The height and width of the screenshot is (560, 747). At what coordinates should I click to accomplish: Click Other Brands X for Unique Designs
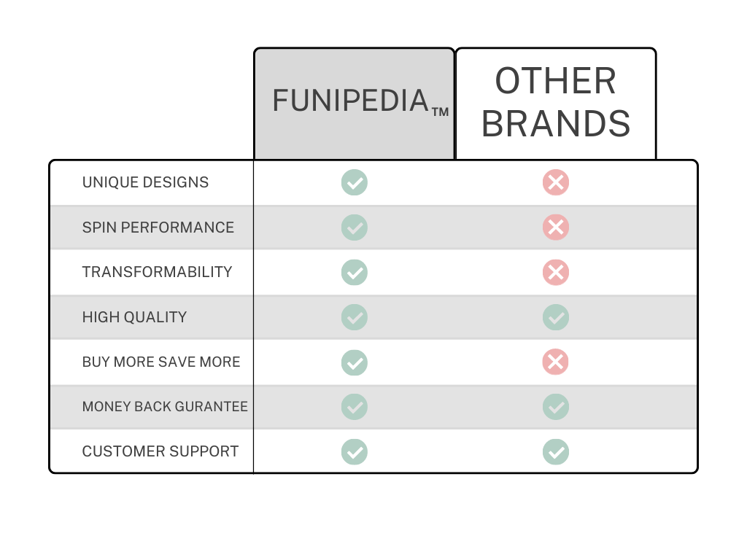point(556,182)
